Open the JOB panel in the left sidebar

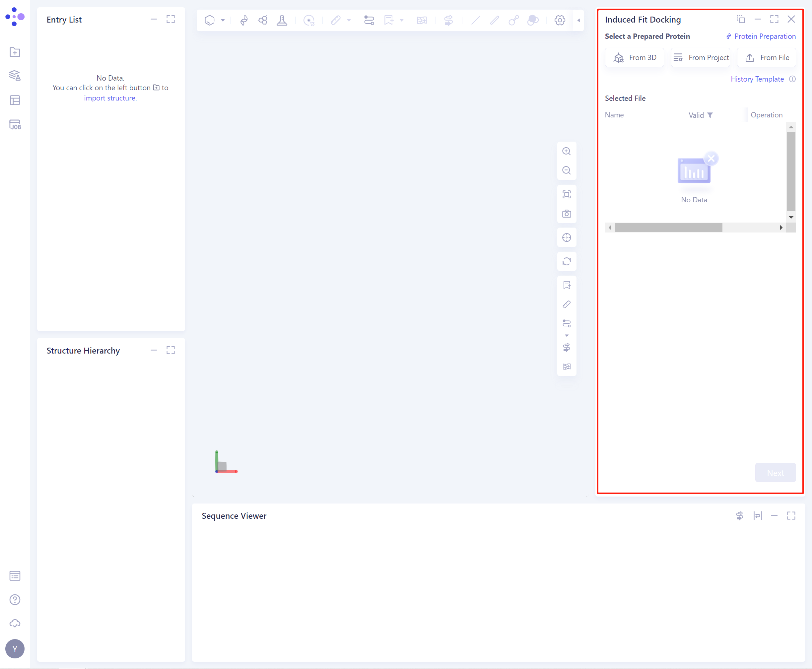15,124
